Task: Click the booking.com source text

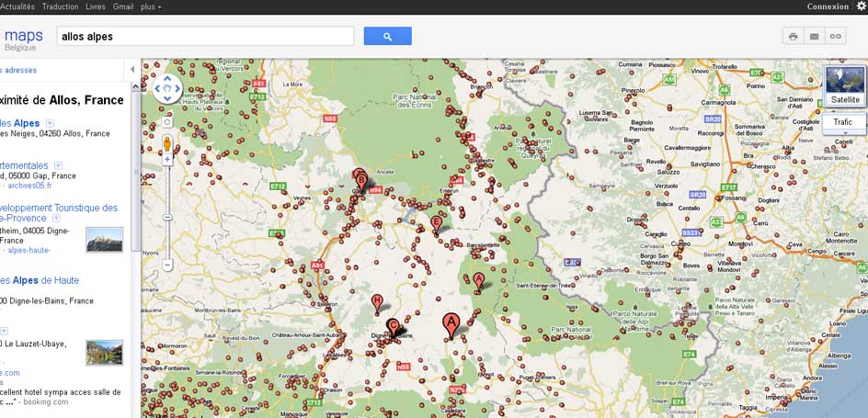Action: click(x=47, y=402)
